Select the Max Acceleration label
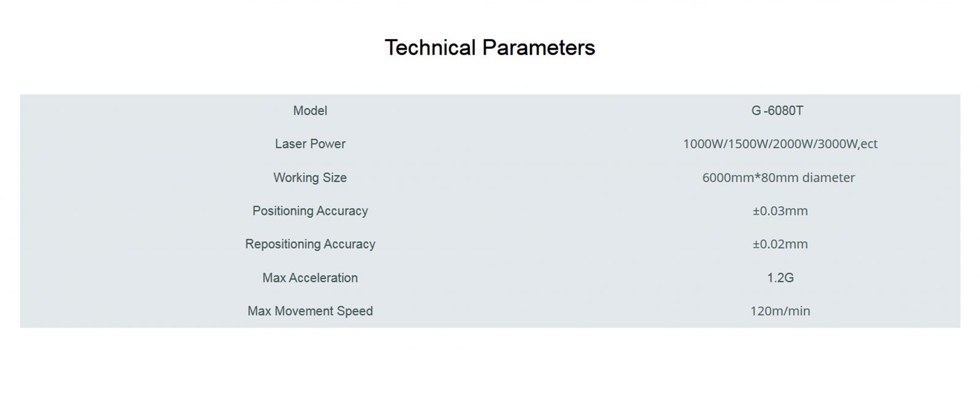Screen dimensions: 980x393 [x=310, y=278]
